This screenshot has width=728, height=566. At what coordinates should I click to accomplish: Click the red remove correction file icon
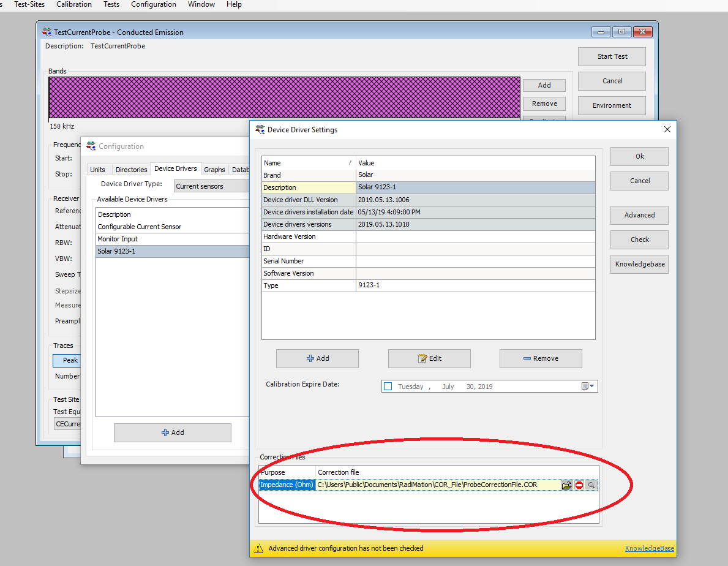(x=579, y=485)
